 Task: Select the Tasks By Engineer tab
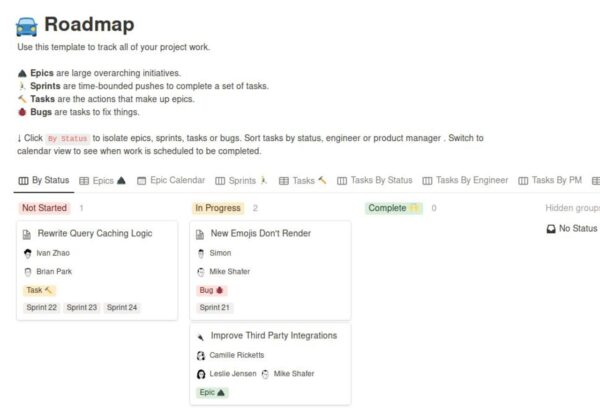pyautogui.click(x=465, y=181)
